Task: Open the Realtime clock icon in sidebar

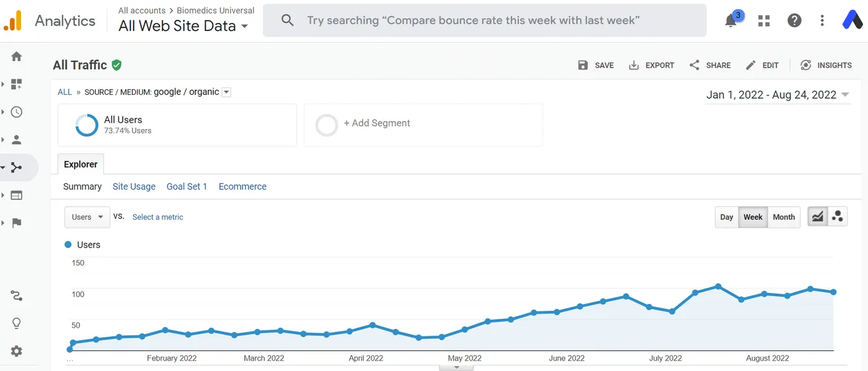Action: click(x=17, y=112)
